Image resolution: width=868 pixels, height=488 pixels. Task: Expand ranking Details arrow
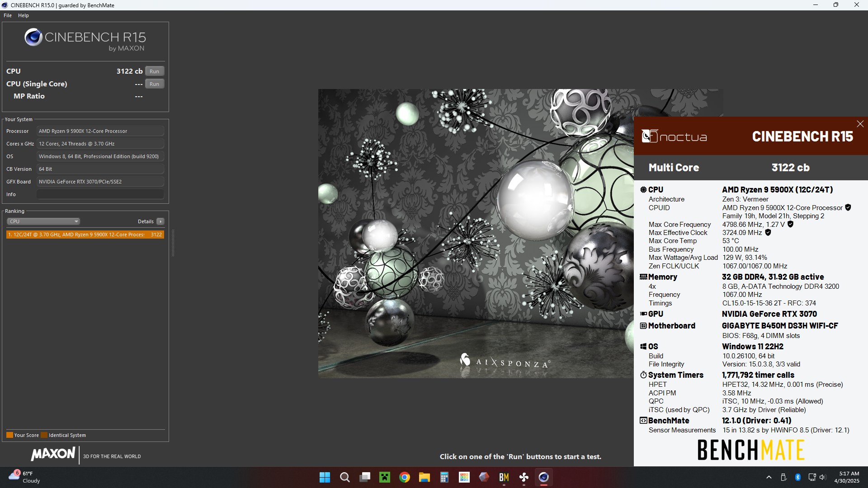click(x=160, y=221)
